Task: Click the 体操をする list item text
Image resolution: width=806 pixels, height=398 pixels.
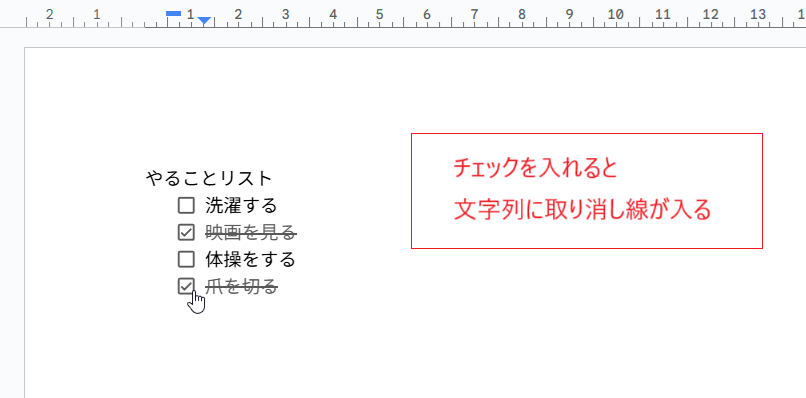Action: [250, 259]
